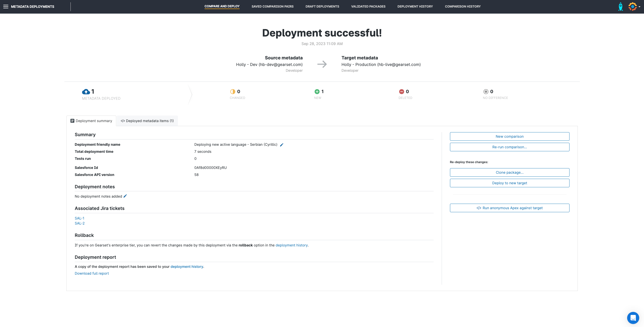This screenshot has width=644, height=327.
Task: Open the Intercom chat bubble
Action: coord(633,318)
